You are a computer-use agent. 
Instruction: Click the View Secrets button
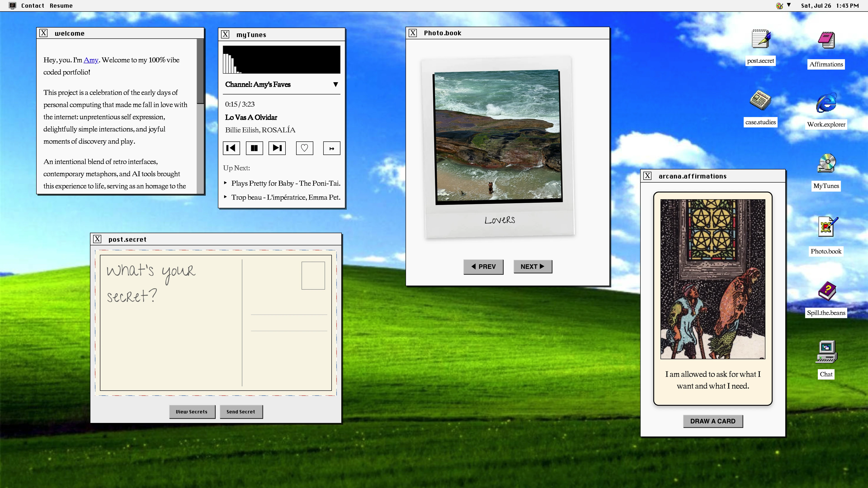[x=192, y=412]
